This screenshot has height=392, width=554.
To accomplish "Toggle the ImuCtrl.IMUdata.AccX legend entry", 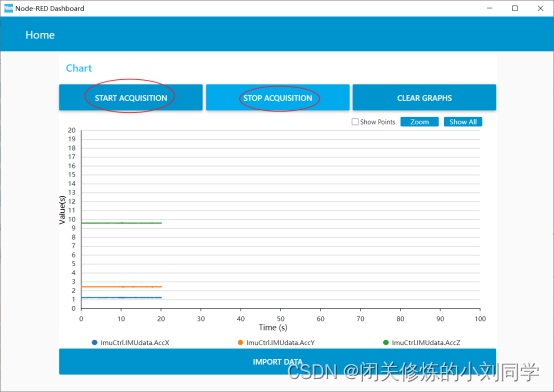I will (x=131, y=343).
